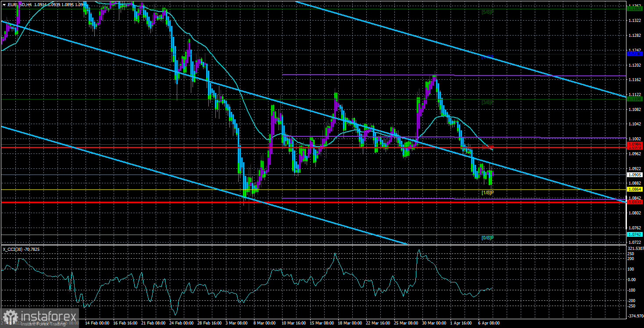Select the green 1.1353 price tag
Viewport: 644px width, 328px height.
pyautogui.click(x=635, y=8)
